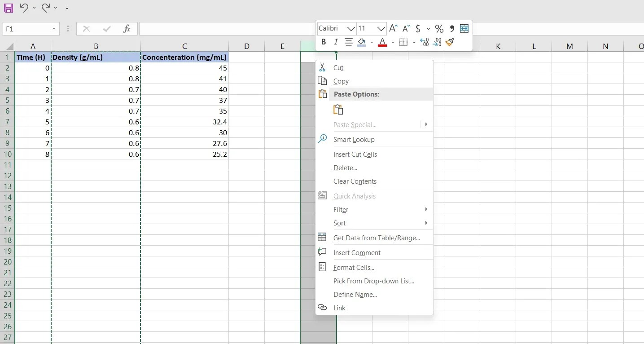Apply Percent Style formatting

439,28
